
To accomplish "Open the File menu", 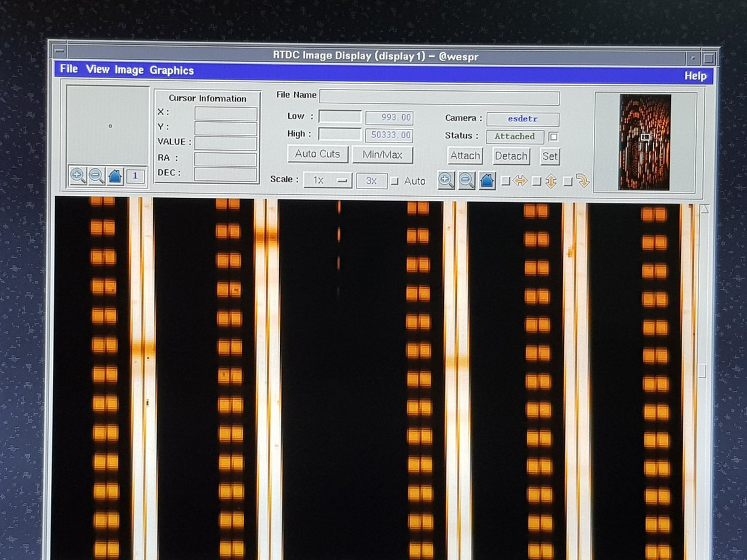I will point(69,69).
